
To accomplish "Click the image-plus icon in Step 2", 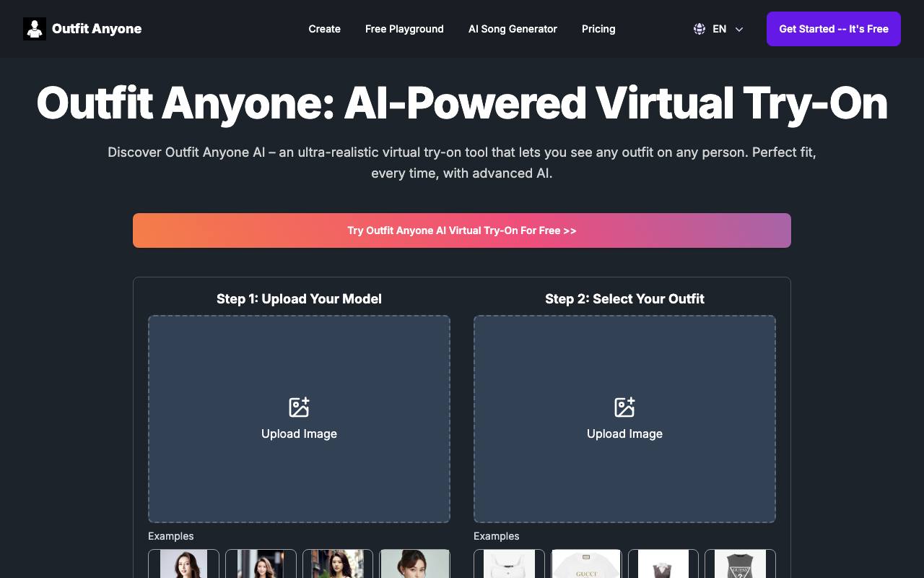I will coord(624,407).
